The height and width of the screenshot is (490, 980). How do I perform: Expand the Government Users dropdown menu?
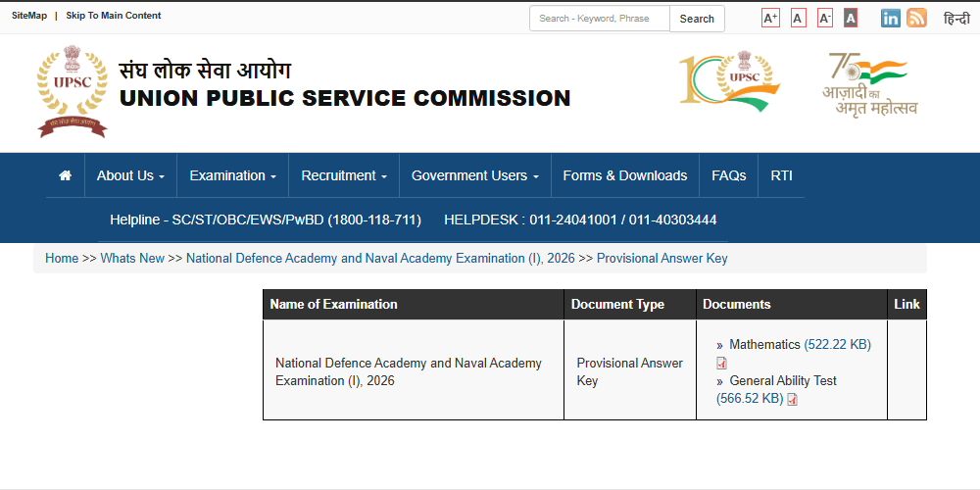pyautogui.click(x=475, y=175)
